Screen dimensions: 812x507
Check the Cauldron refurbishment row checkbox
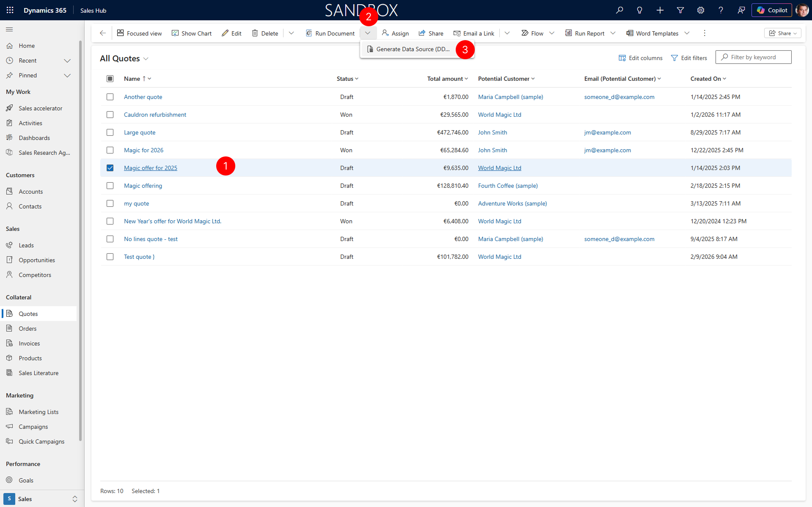pos(110,115)
